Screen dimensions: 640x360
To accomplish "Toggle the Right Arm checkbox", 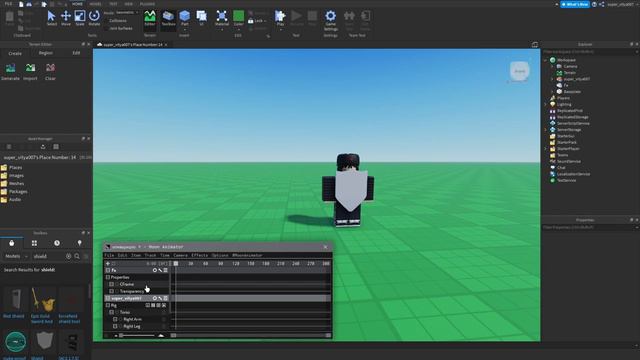I will [115, 319].
